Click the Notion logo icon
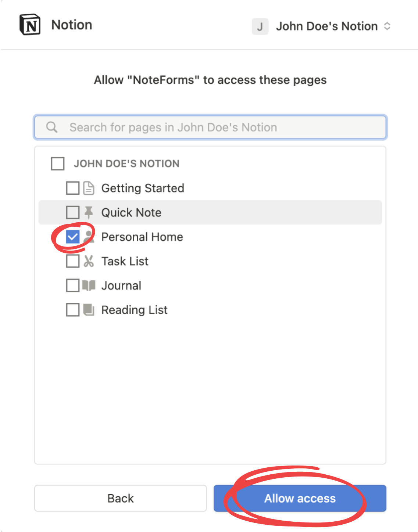 29,25
